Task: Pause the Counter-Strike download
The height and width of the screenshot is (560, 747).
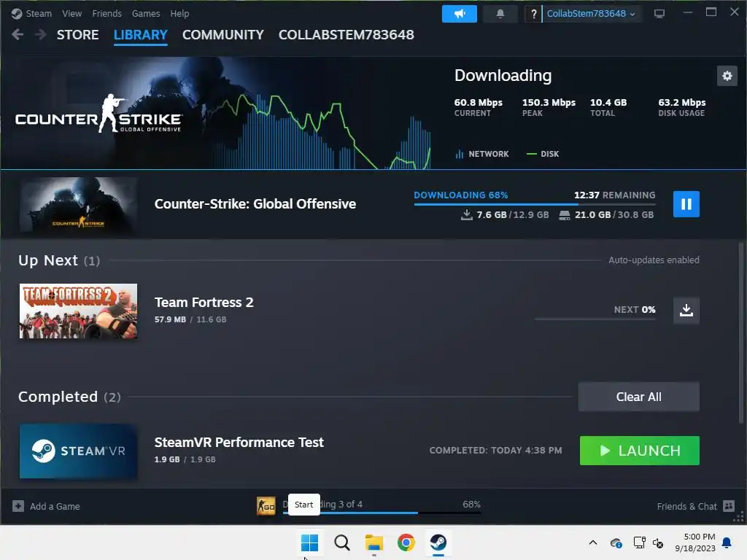Action: pyautogui.click(x=686, y=204)
